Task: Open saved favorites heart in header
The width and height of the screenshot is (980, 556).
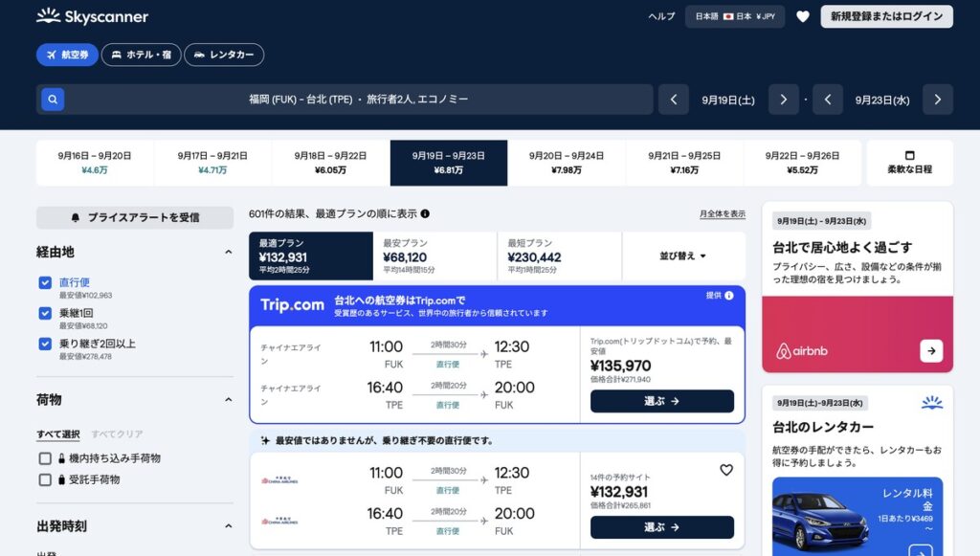Action: point(803,16)
